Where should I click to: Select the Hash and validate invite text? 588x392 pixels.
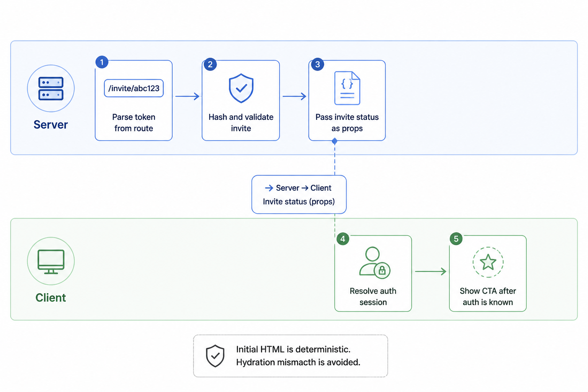tap(241, 122)
